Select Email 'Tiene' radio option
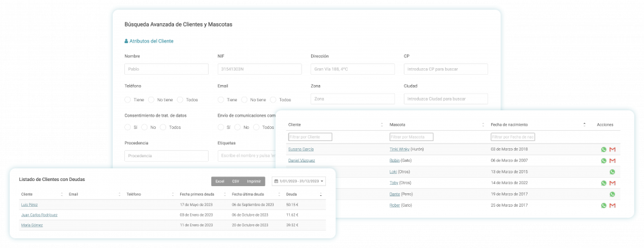Image resolution: width=644 pixels, height=248 pixels. coord(220,99)
